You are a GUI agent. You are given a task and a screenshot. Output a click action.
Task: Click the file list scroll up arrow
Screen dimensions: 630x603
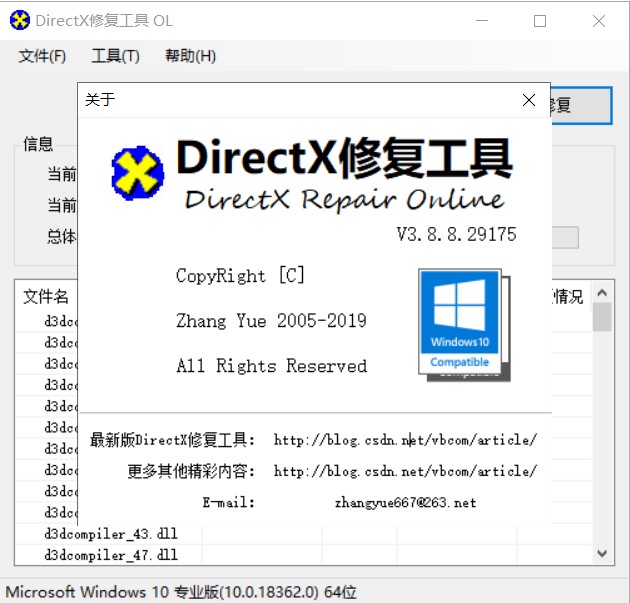click(602, 292)
